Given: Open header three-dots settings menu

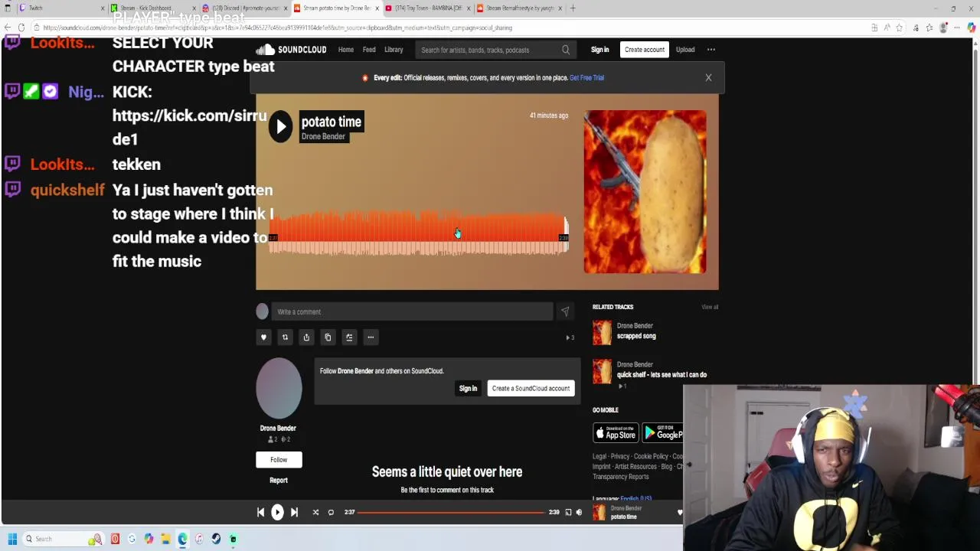Looking at the screenshot, I should 711,50.
